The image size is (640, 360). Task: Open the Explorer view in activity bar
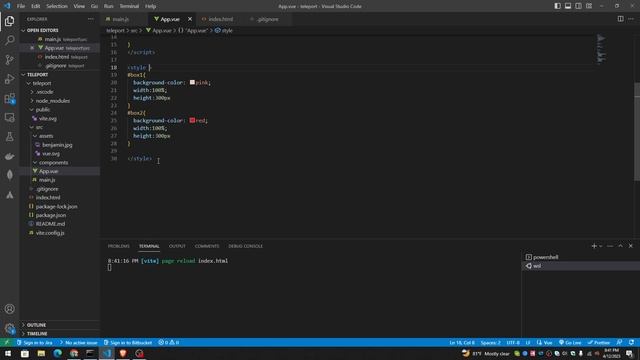tap(9, 21)
